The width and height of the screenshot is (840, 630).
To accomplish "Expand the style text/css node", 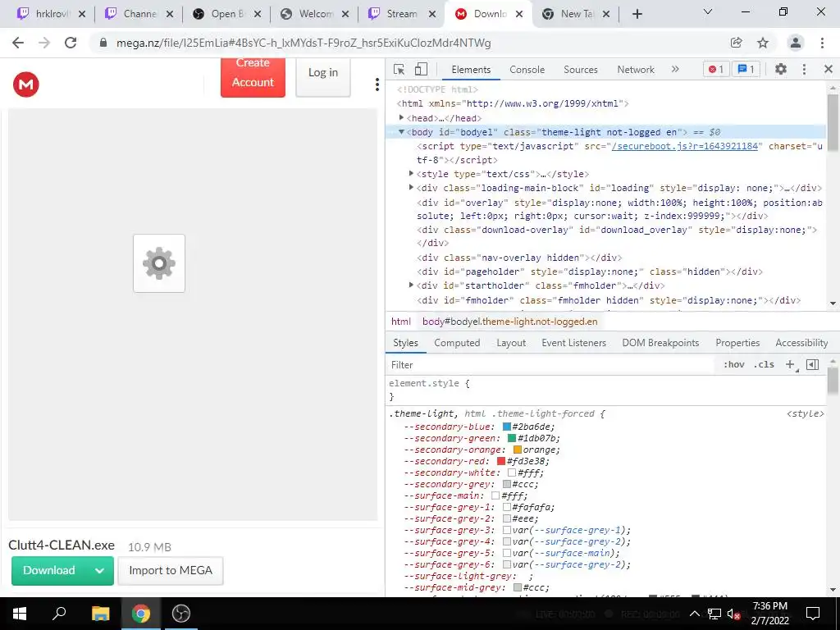I will coord(412,173).
